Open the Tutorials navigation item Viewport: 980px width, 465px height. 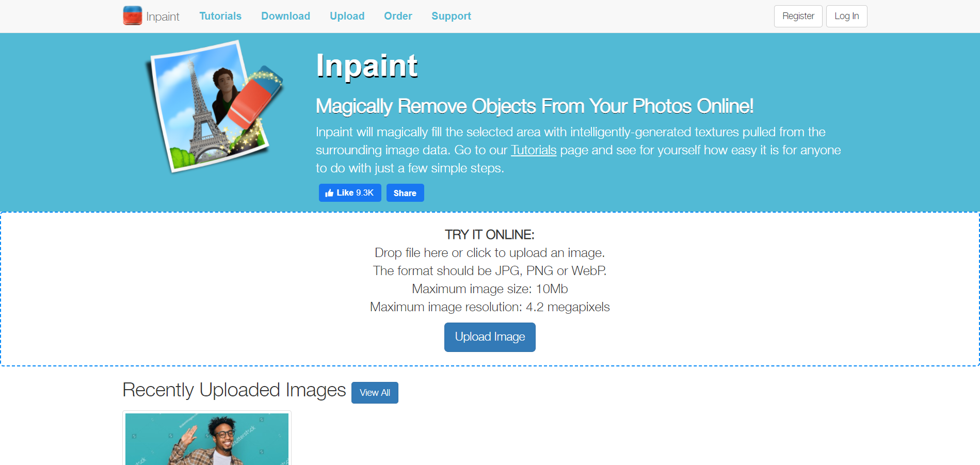(x=220, y=16)
